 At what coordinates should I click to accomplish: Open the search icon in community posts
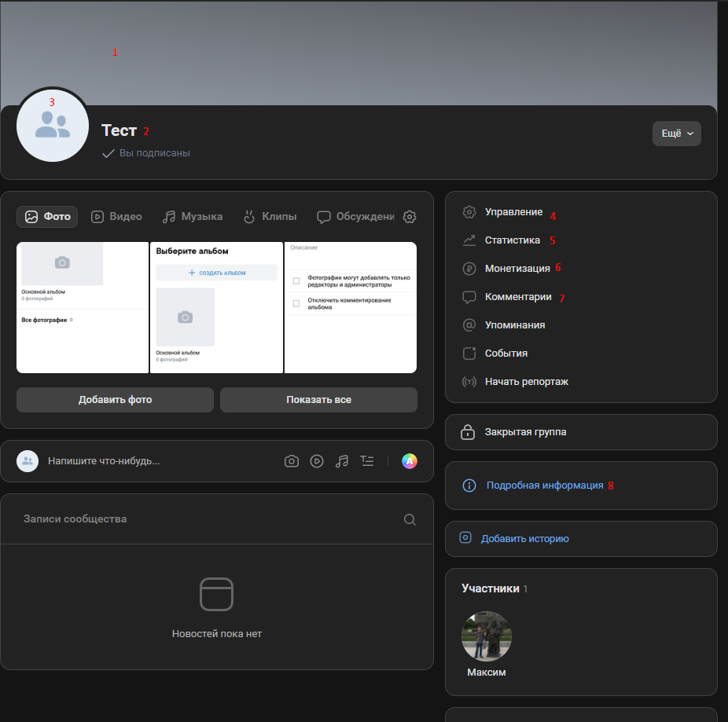click(x=410, y=519)
